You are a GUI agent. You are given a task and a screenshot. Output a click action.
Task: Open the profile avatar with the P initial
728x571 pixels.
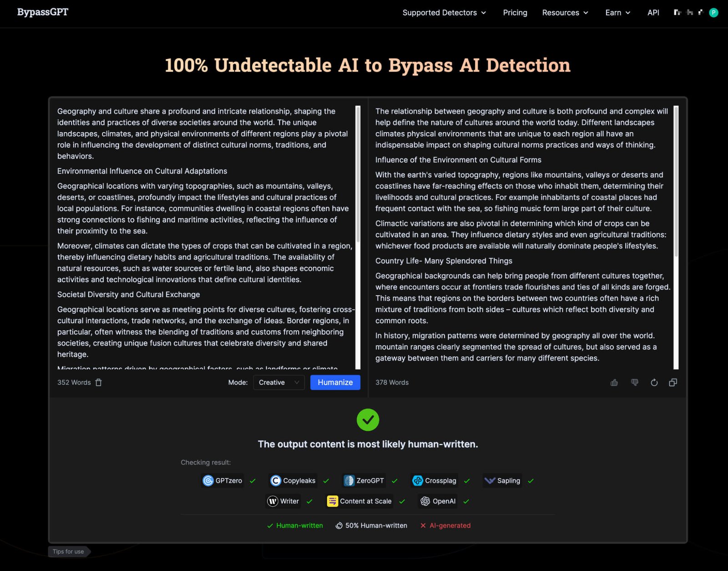point(715,12)
